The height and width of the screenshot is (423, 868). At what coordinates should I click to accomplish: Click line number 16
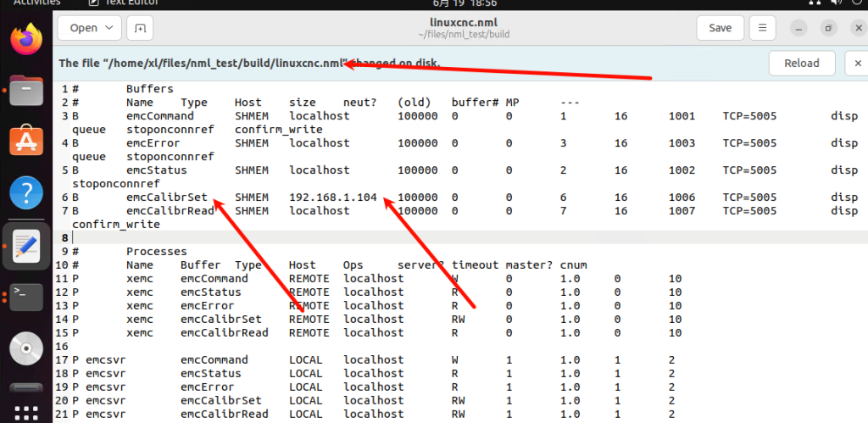pyautogui.click(x=63, y=347)
